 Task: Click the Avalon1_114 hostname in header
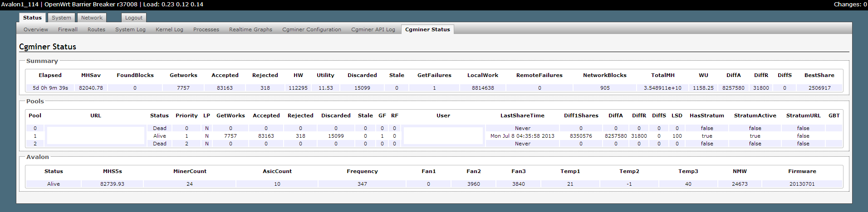[x=20, y=4]
